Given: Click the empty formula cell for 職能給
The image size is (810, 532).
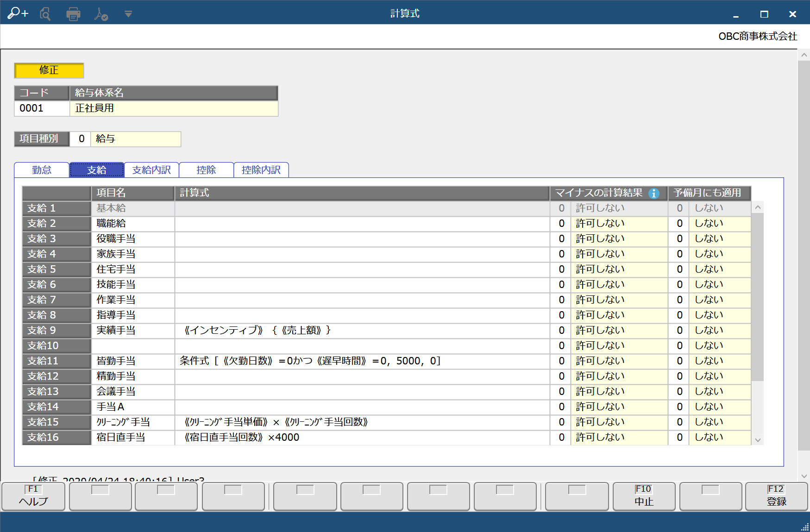Looking at the screenshot, I should tap(361, 223).
